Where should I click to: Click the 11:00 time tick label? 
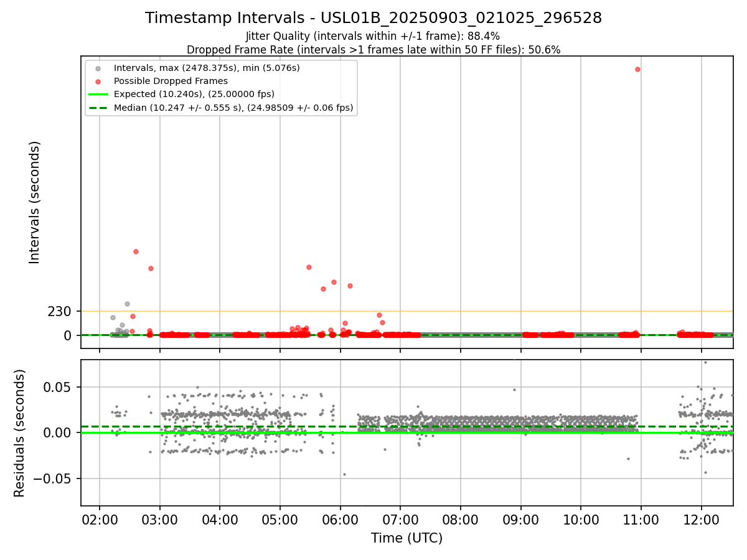pyautogui.click(x=641, y=519)
